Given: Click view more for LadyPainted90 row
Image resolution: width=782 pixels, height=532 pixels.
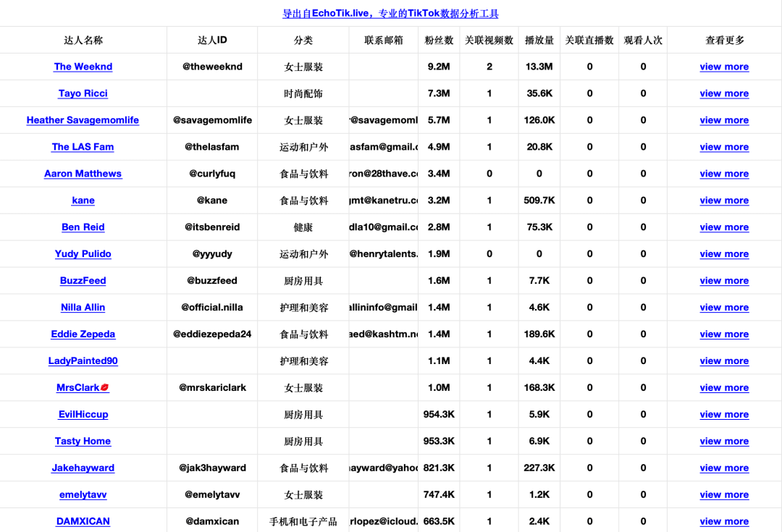Looking at the screenshot, I should tap(724, 361).
